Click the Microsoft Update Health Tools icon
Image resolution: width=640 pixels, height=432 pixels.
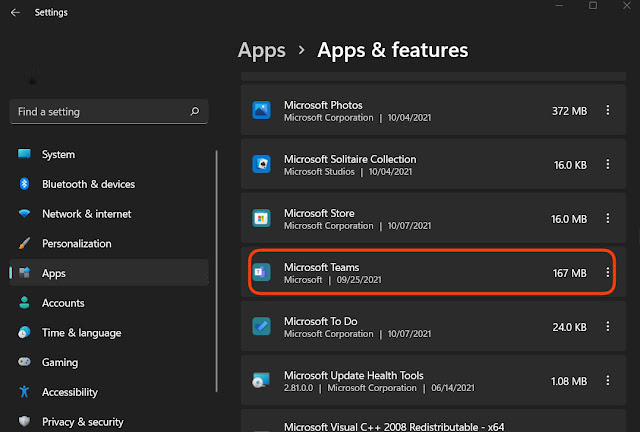pos(261,381)
